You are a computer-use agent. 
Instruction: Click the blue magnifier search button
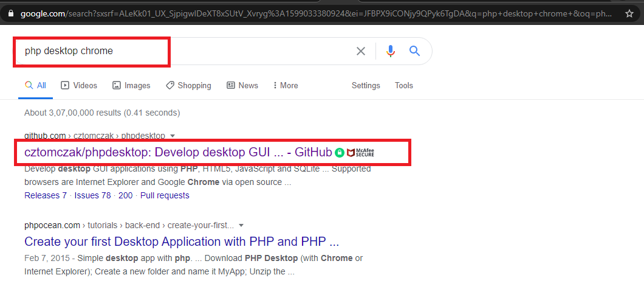(415, 51)
